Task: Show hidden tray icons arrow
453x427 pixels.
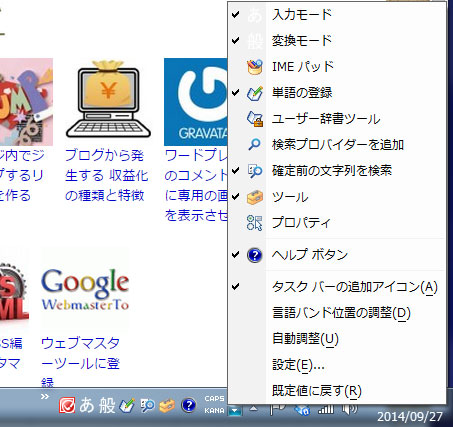Action: pyautogui.click(x=254, y=409)
